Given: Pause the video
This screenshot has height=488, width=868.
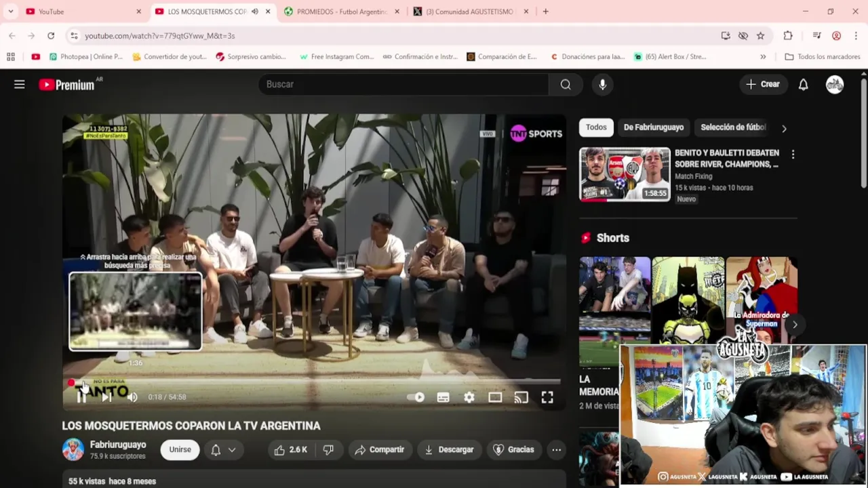Looking at the screenshot, I should [81, 397].
